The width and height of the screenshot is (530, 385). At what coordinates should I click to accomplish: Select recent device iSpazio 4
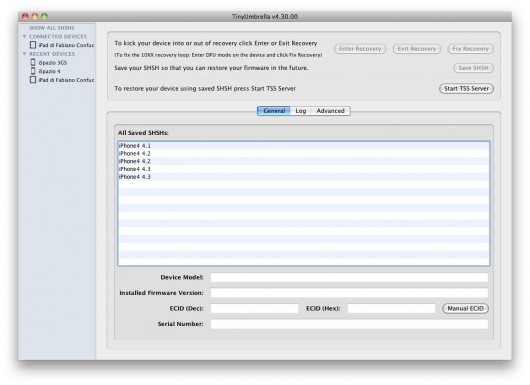(49, 71)
